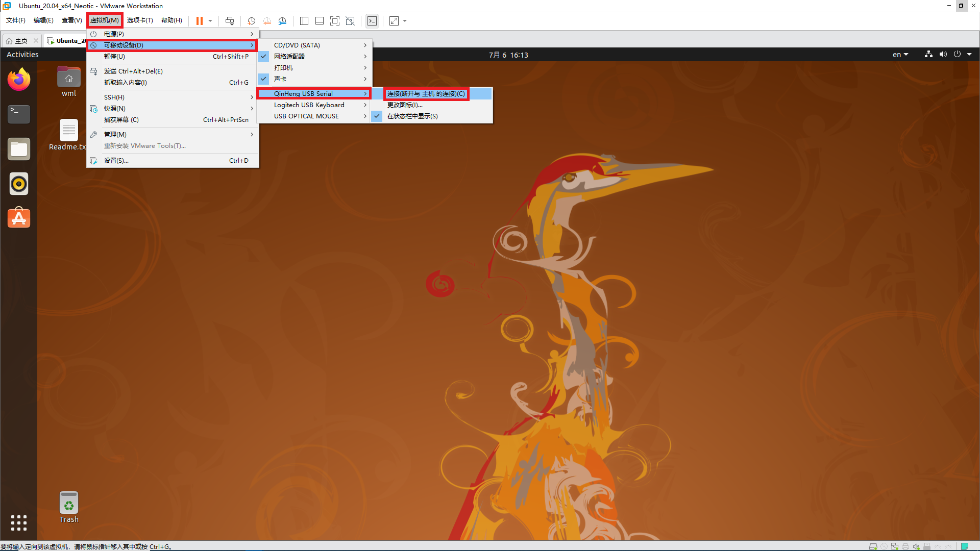Open Snapshot Manager with the wrench icon

[282, 21]
